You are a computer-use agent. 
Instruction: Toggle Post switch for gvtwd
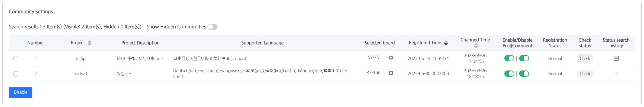point(509,74)
